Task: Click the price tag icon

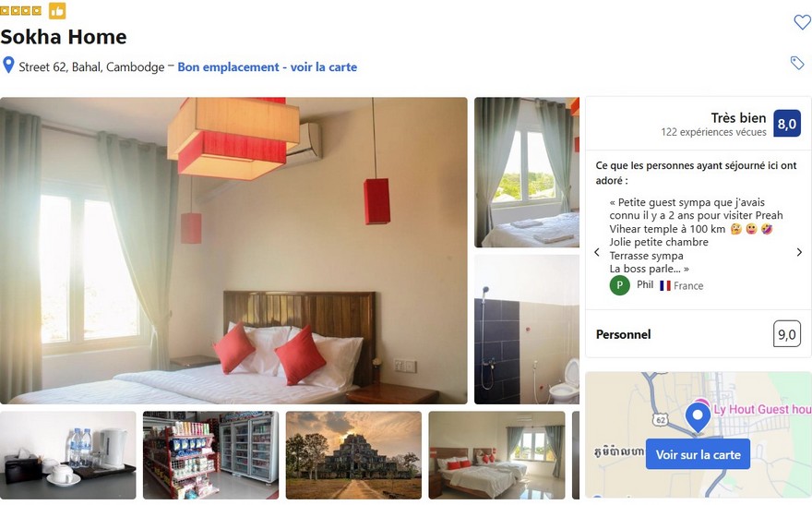Action: [797, 63]
